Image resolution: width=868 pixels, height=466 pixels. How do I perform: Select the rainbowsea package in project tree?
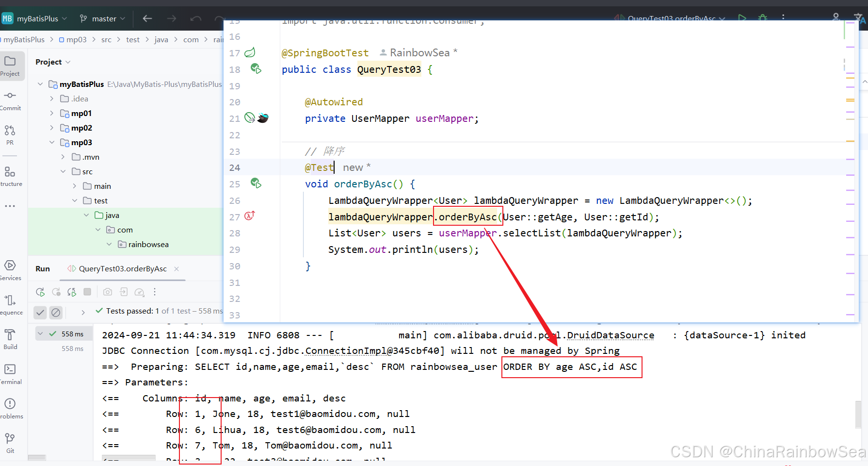tap(148, 244)
